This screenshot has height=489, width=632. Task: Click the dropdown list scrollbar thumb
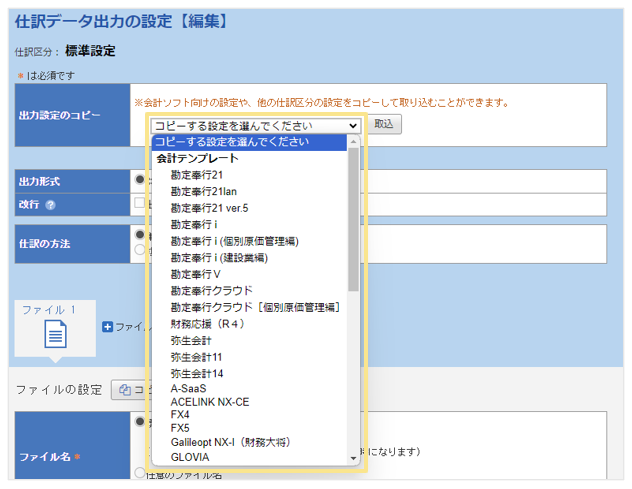click(353, 219)
